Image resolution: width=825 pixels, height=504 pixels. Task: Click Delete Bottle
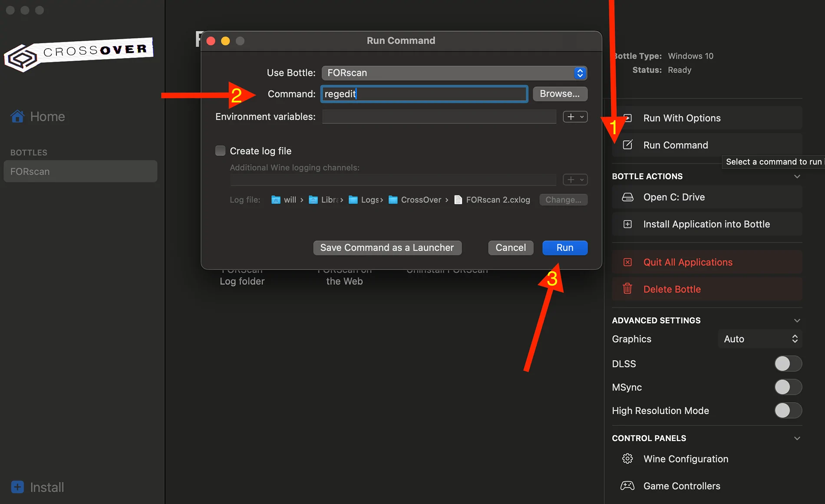click(707, 289)
